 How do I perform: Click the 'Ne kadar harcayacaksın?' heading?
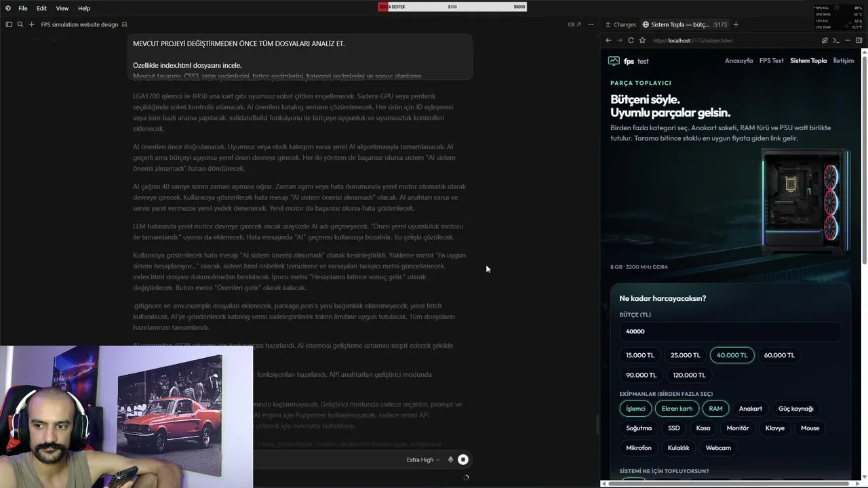[663, 298]
